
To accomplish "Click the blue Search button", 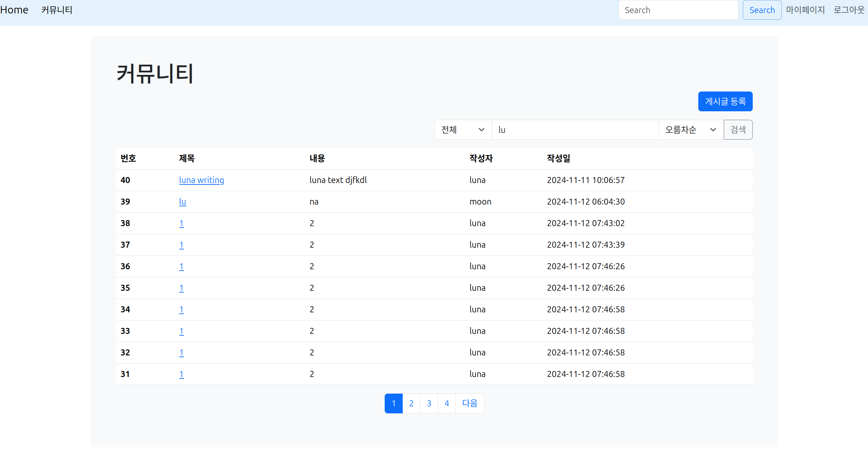I will coord(762,10).
